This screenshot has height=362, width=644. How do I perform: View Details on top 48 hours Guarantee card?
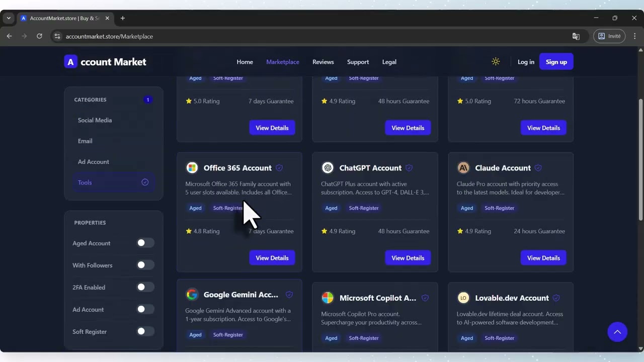[x=408, y=128]
